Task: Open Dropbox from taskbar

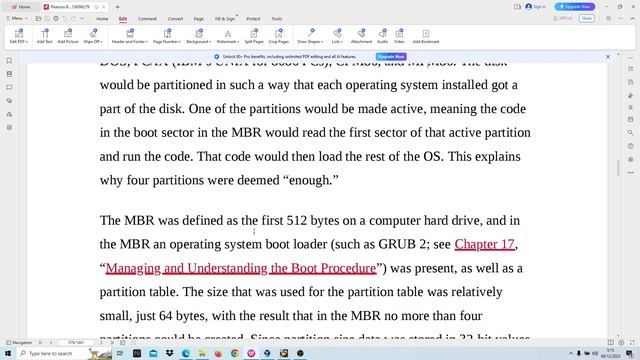Action: pyautogui.click(x=169, y=353)
